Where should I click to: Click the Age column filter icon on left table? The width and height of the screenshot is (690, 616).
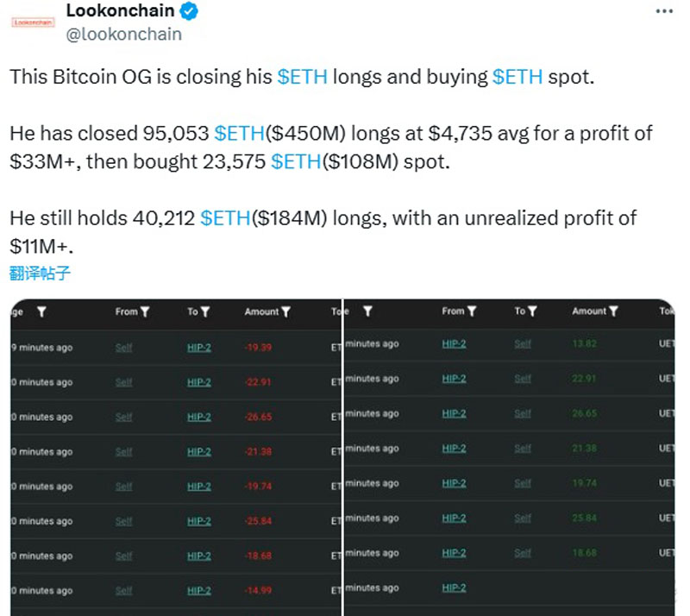tap(40, 311)
